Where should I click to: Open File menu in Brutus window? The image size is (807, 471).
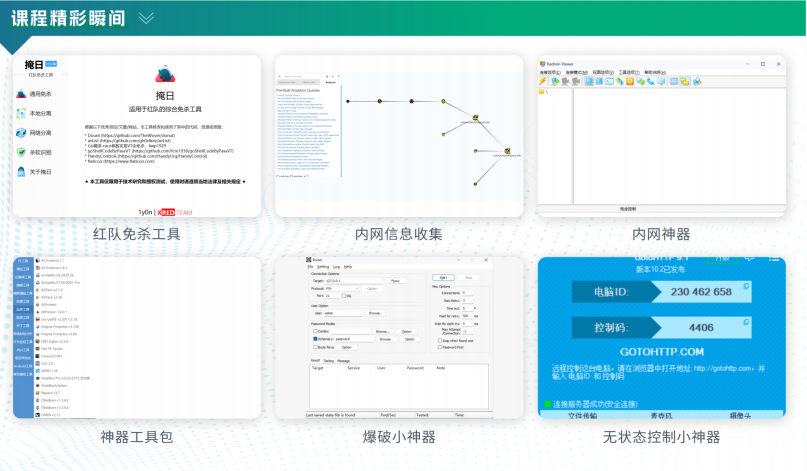click(x=310, y=267)
